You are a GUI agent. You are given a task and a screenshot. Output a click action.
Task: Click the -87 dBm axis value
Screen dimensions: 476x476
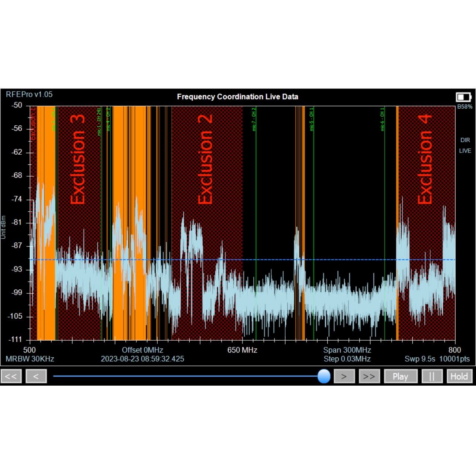pyautogui.click(x=17, y=246)
